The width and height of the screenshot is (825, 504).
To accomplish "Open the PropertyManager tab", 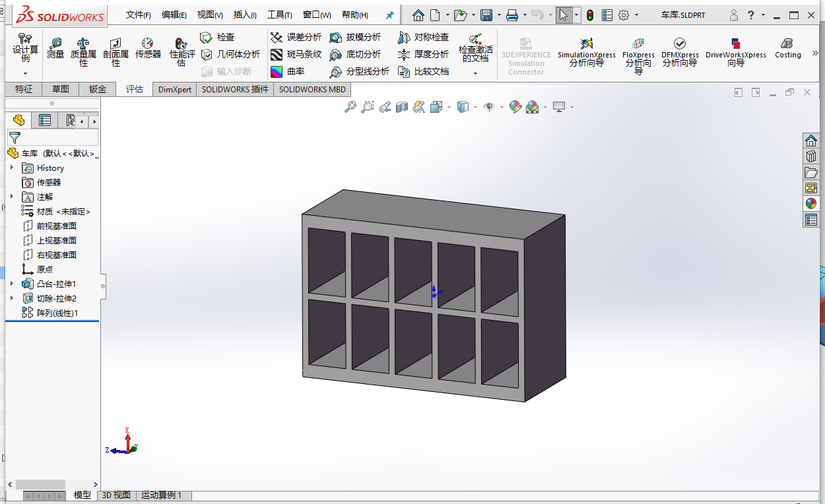I will click(44, 120).
